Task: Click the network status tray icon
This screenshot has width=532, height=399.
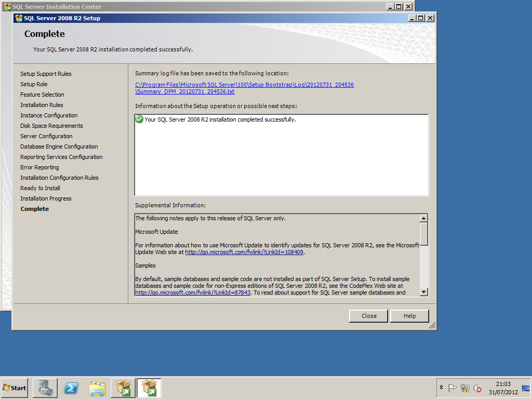Action: coord(465,388)
